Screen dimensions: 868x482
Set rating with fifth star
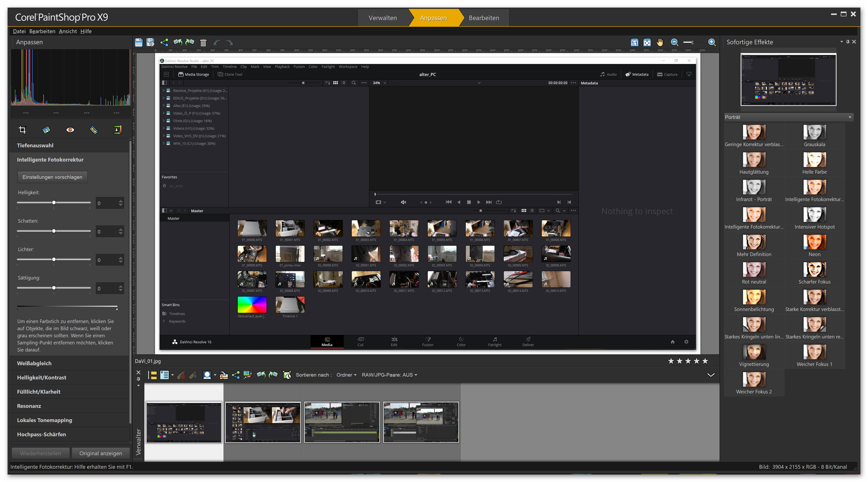coord(705,361)
